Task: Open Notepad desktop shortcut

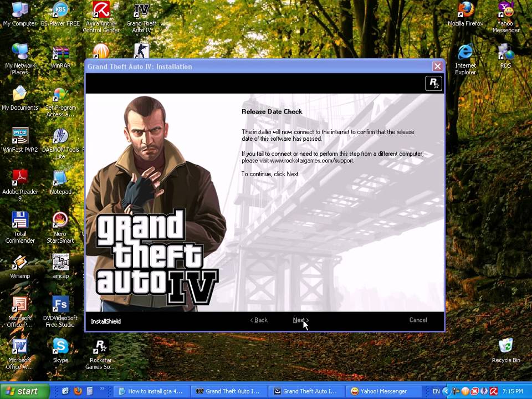Action: (x=60, y=182)
